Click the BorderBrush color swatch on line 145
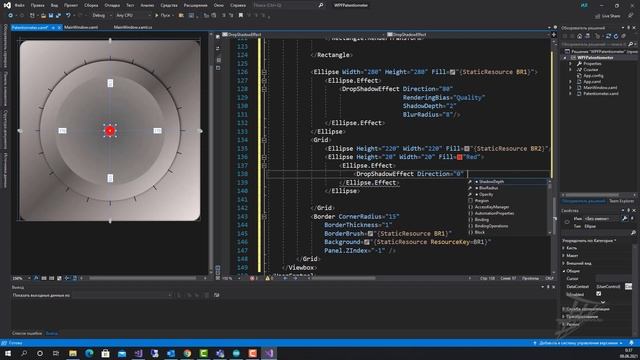Viewport: 640px width, 360px height. pyautogui.click(x=370, y=234)
